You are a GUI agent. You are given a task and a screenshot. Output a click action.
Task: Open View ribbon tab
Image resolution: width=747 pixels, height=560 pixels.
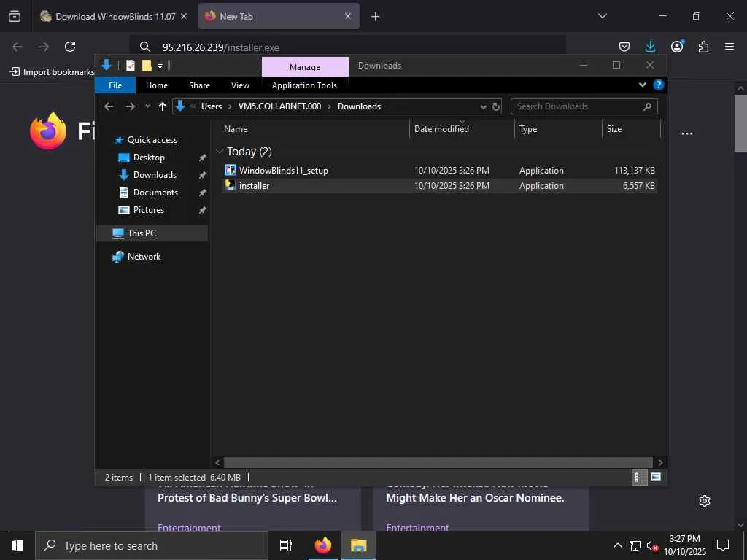pyautogui.click(x=240, y=85)
